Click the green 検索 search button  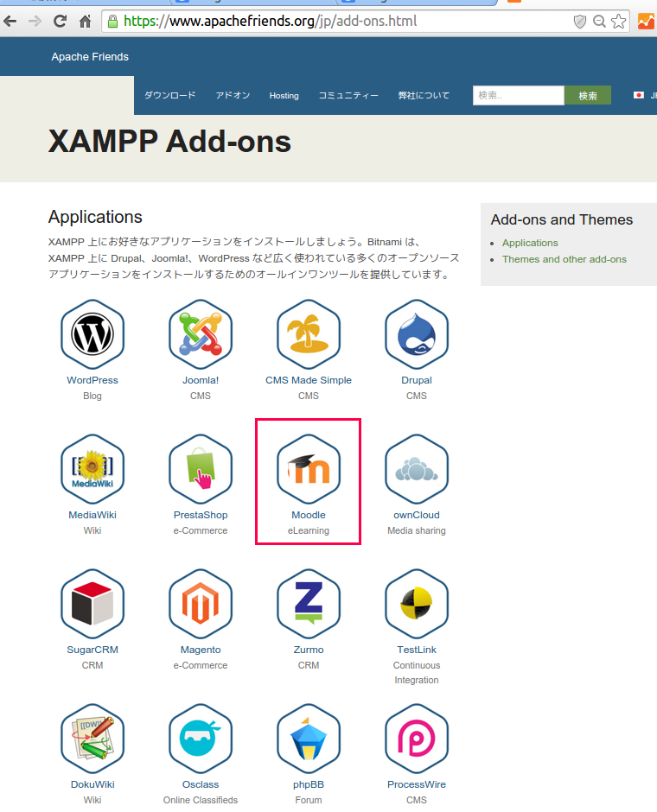pos(588,95)
